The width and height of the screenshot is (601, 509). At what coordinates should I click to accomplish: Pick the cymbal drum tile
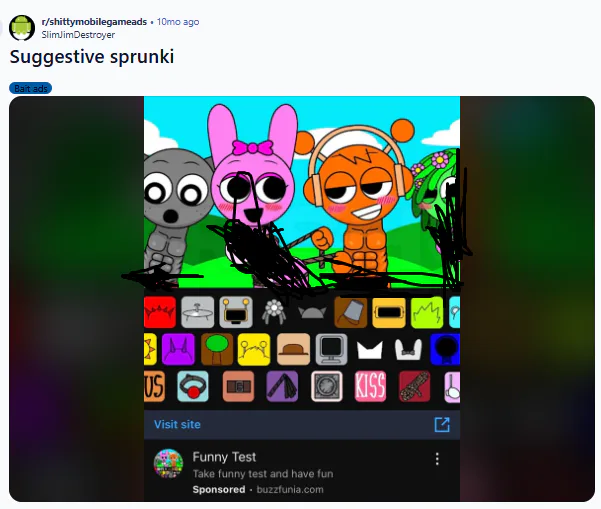197,312
